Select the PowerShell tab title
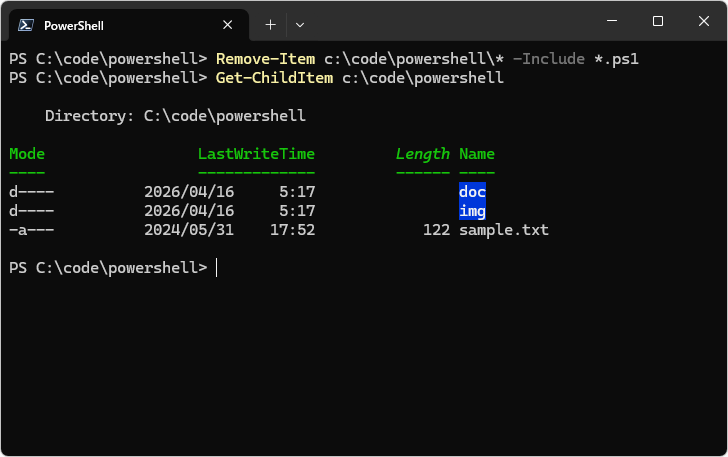 74,25
